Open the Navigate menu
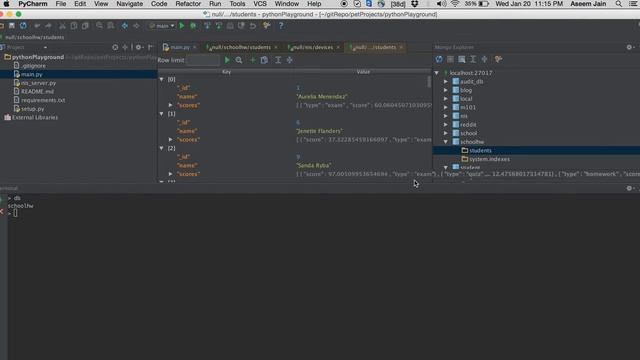The image size is (640, 360). (x=129, y=4)
